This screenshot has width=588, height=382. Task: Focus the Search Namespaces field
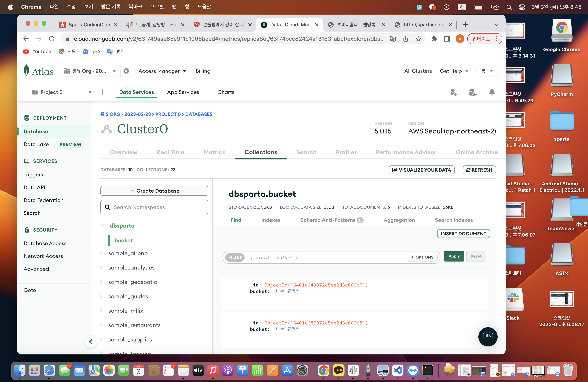click(x=154, y=207)
